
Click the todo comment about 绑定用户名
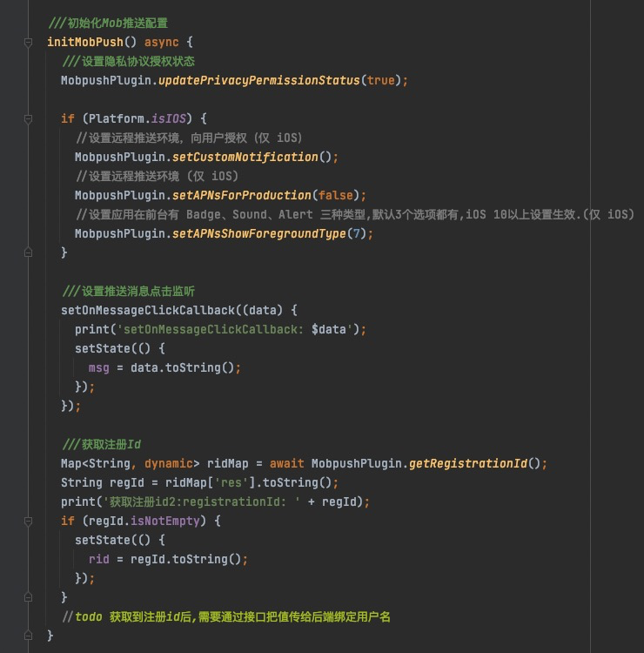226,616
